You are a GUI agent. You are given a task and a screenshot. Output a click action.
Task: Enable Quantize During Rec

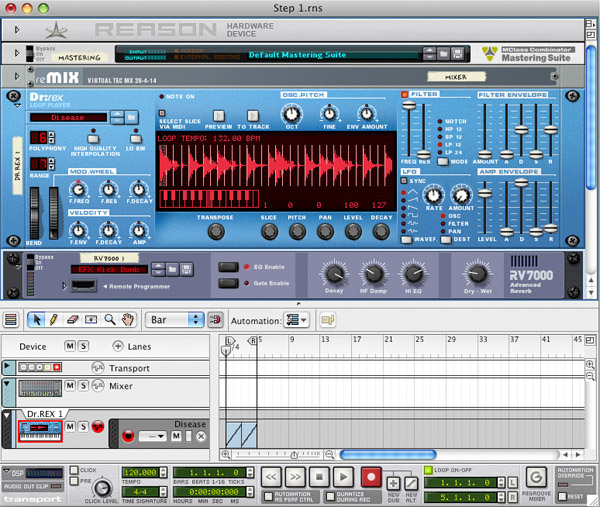tap(330, 497)
